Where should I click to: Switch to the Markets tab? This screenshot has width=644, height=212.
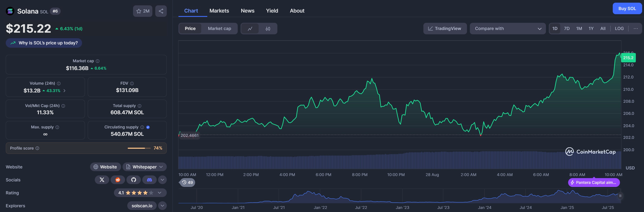tap(219, 11)
